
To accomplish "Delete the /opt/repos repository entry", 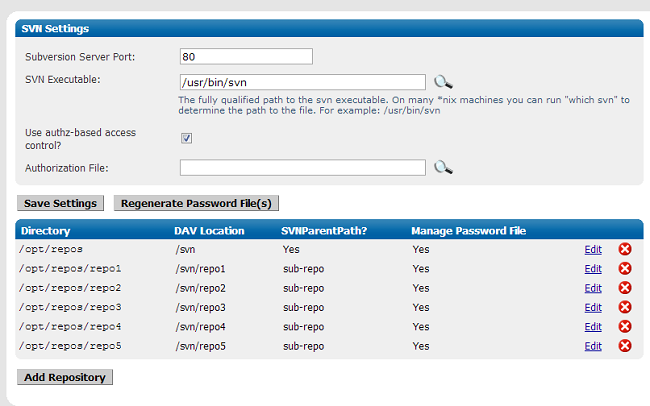I will click(x=625, y=249).
